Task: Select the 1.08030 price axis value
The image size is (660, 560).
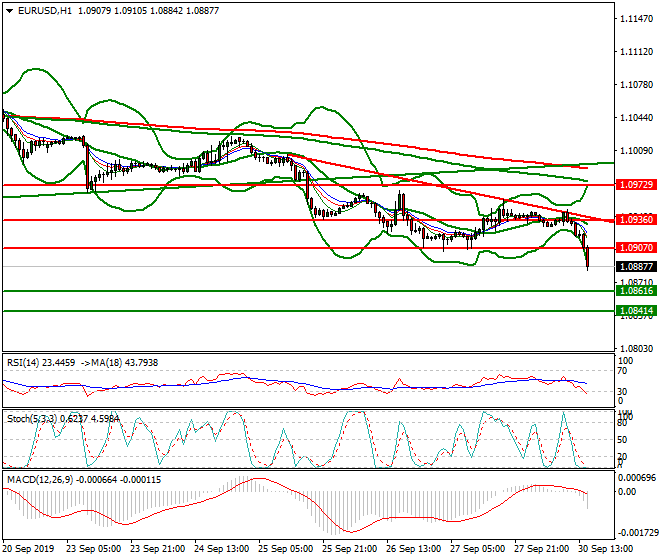Action: click(636, 349)
